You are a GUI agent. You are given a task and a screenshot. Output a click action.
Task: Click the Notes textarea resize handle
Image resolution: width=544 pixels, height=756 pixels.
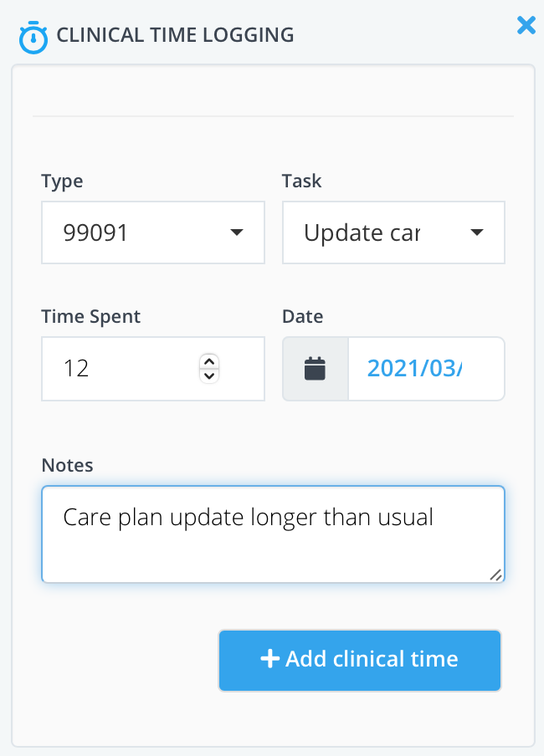(x=495, y=574)
